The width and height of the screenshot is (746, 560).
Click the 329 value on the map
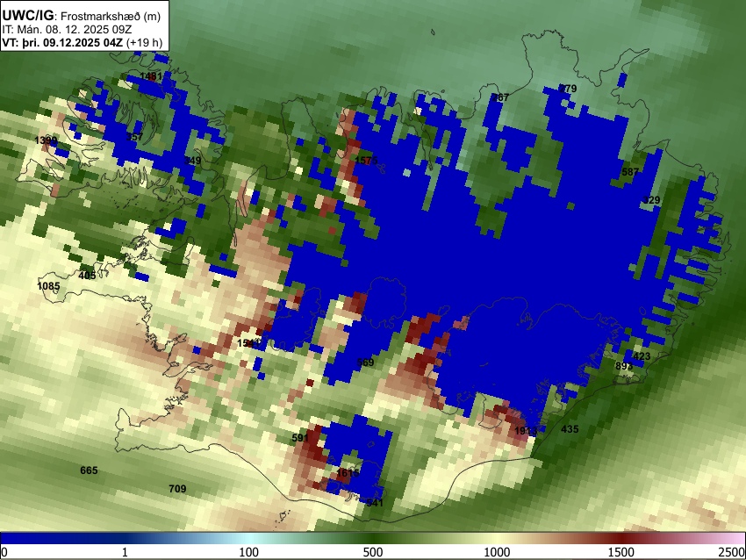[x=651, y=200]
